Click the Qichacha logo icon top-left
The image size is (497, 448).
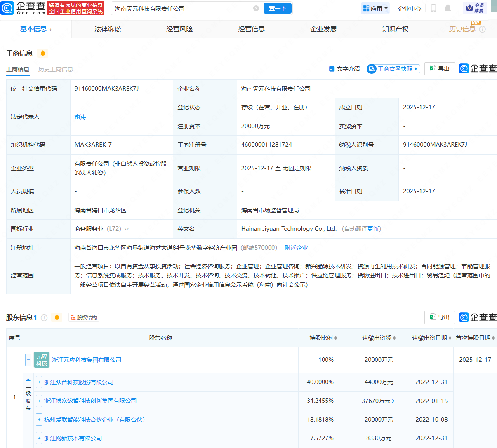7,8
